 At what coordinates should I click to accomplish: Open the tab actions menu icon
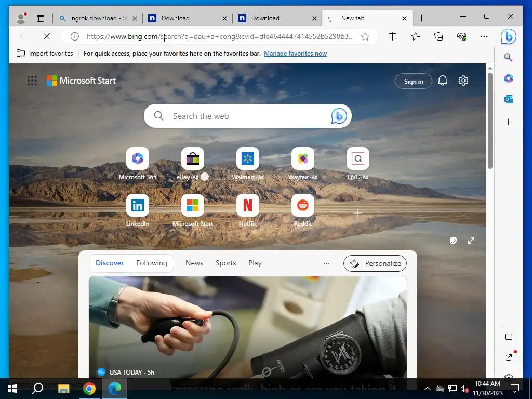click(41, 18)
